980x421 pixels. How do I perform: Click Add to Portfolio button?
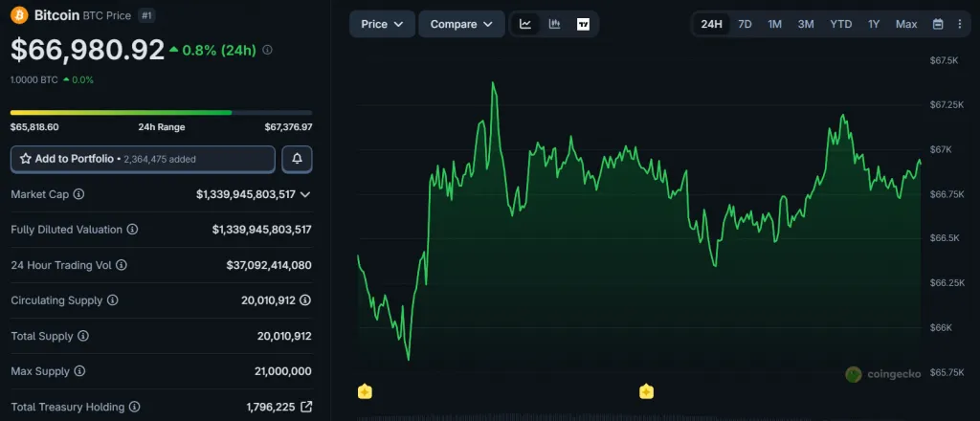[143, 159]
